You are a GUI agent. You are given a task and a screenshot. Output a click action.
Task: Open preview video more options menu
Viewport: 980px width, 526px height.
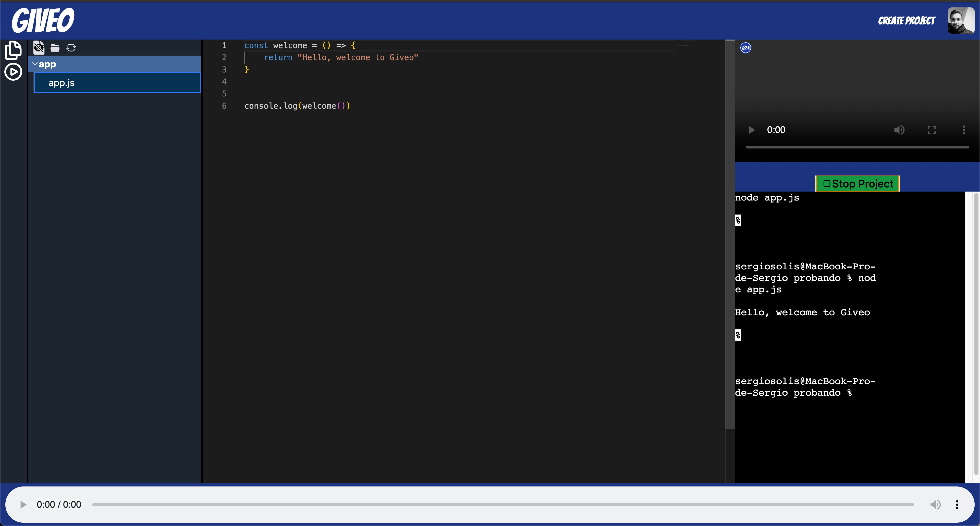pos(964,130)
